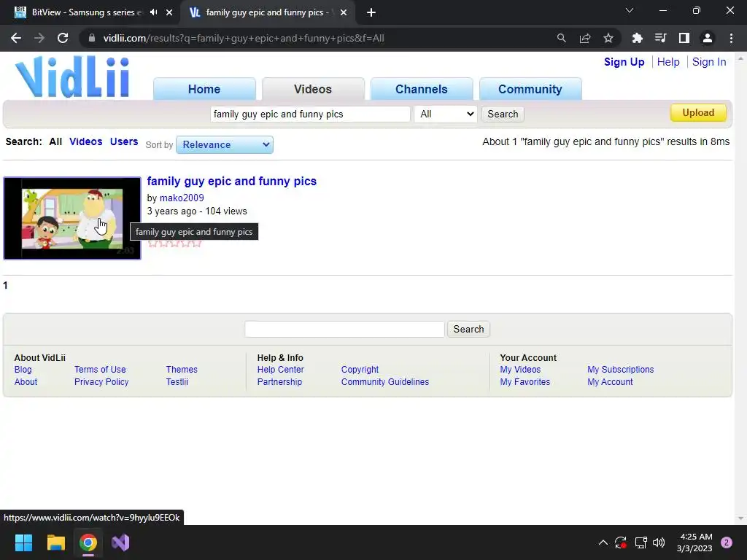This screenshot has height=560, width=747.
Task: Open the Home tab
Action: tap(204, 89)
